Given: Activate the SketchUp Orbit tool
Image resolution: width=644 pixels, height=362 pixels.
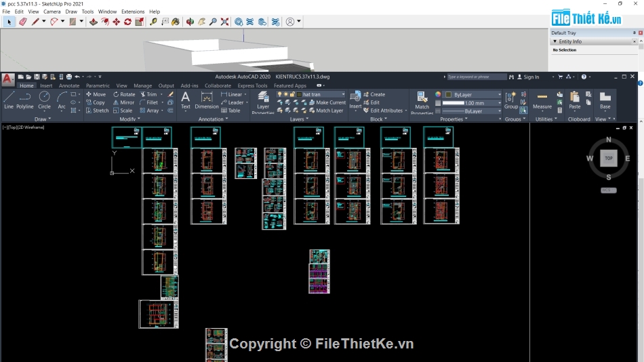Looking at the screenshot, I should coord(190,22).
